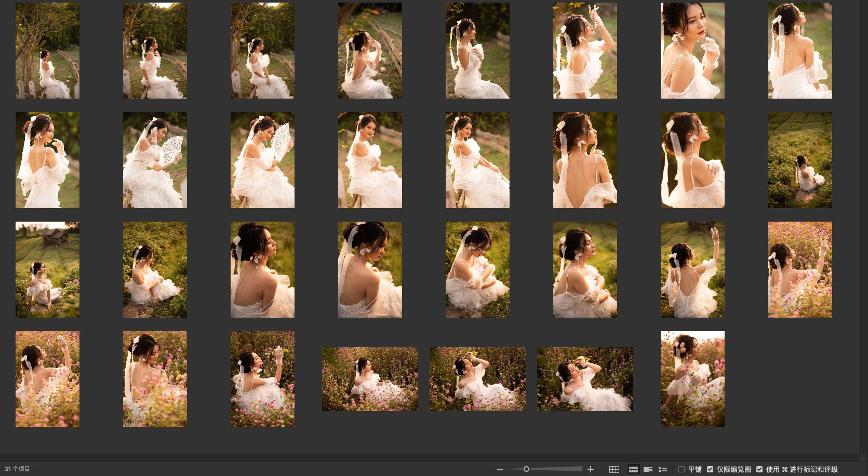Select the top-row photo with hand raised above face

click(585, 50)
